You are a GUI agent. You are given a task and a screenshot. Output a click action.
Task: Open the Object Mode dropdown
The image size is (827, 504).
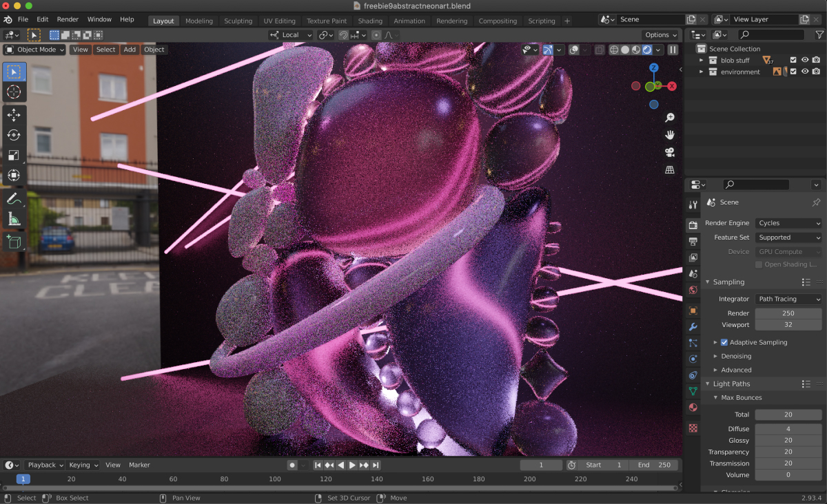[x=34, y=50]
